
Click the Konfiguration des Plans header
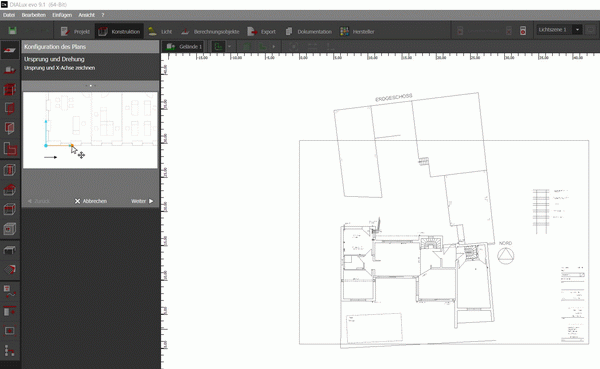90,47
